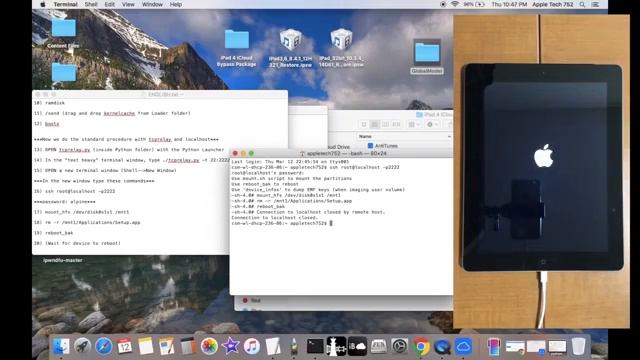Open Terminal from the Dock
This screenshot has height=360, width=640.
315,347
